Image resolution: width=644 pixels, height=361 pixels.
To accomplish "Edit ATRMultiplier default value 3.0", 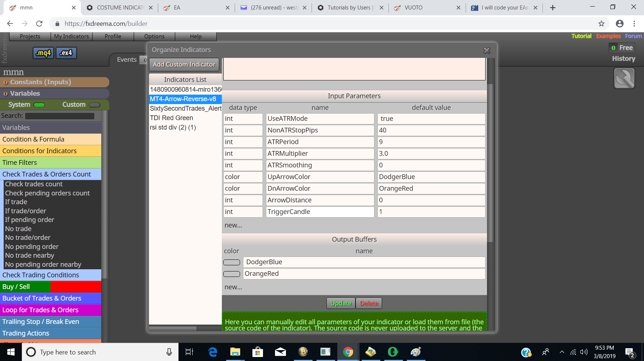I will click(x=431, y=154).
